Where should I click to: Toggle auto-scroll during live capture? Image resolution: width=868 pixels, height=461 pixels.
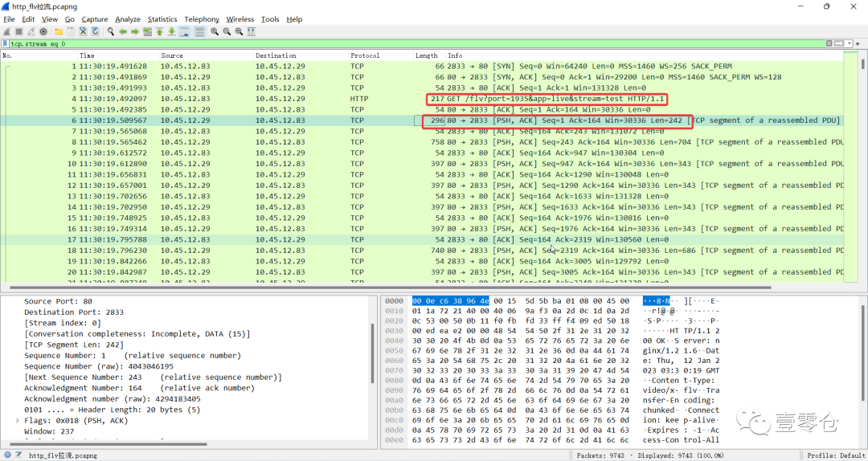point(184,31)
